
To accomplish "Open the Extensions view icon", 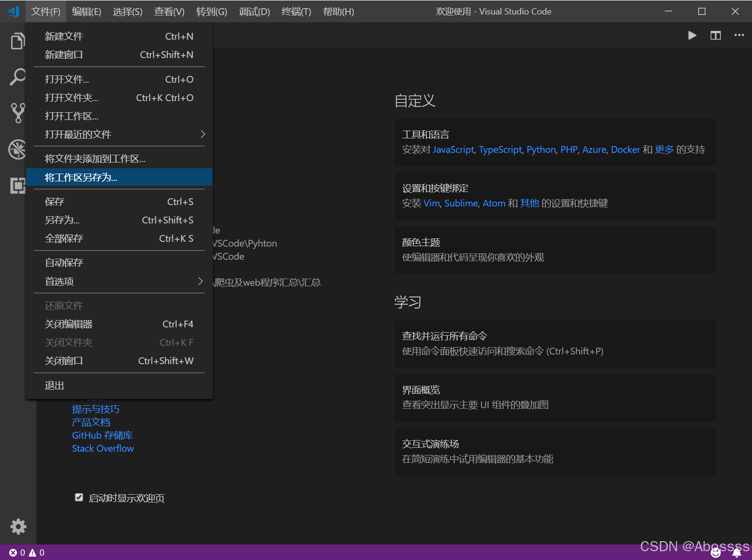I will [x=18, y=185].
